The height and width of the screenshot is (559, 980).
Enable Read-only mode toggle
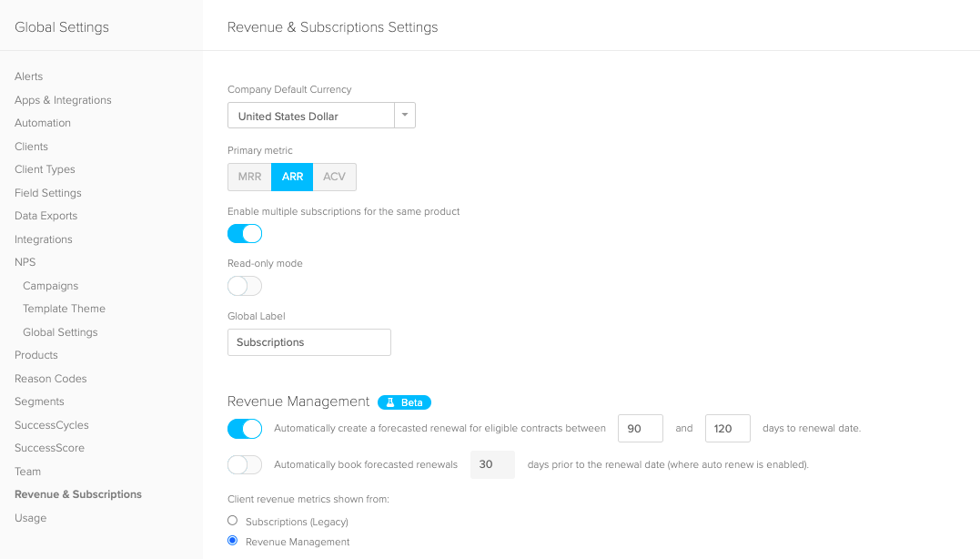click(x=245, y=286)
